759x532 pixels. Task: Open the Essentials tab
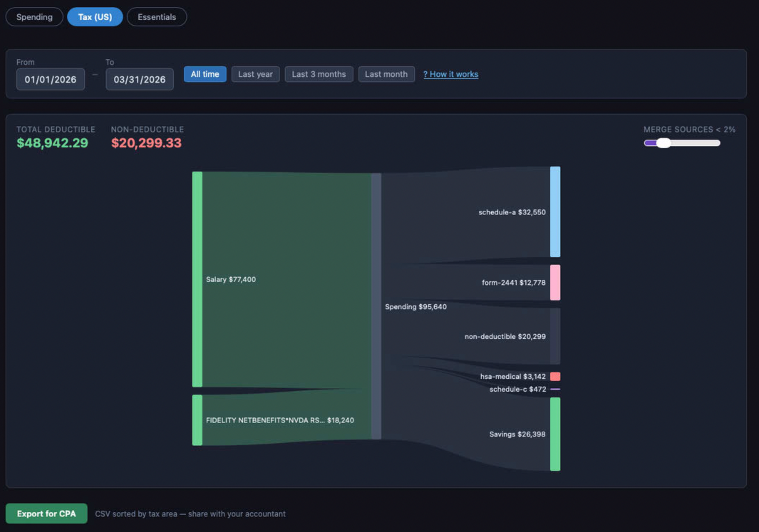pos(157,17)
